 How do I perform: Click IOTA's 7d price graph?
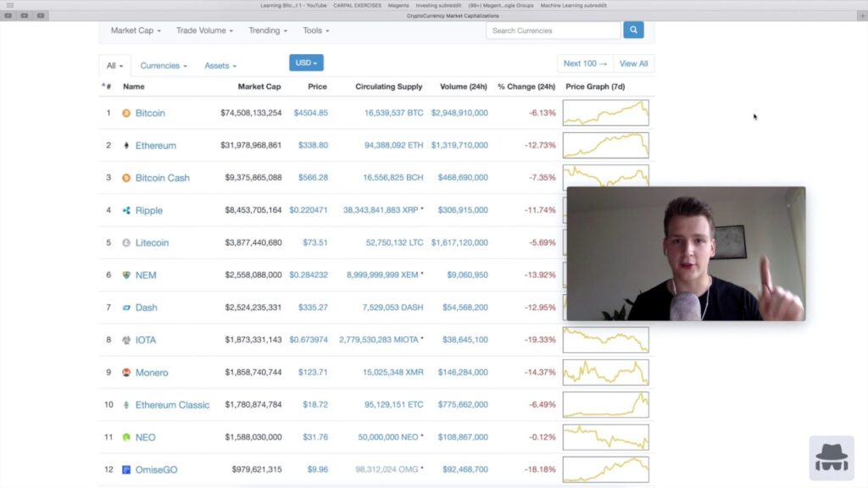(605, 340)
